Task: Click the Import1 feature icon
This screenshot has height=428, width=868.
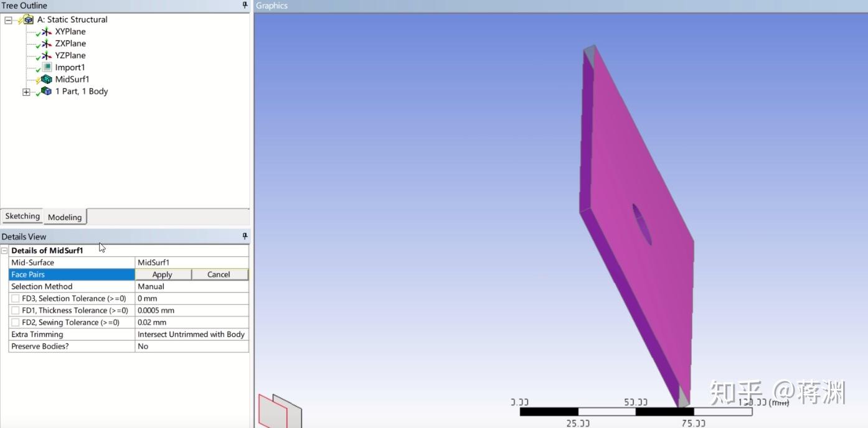Action: click(x=46, y=67)
